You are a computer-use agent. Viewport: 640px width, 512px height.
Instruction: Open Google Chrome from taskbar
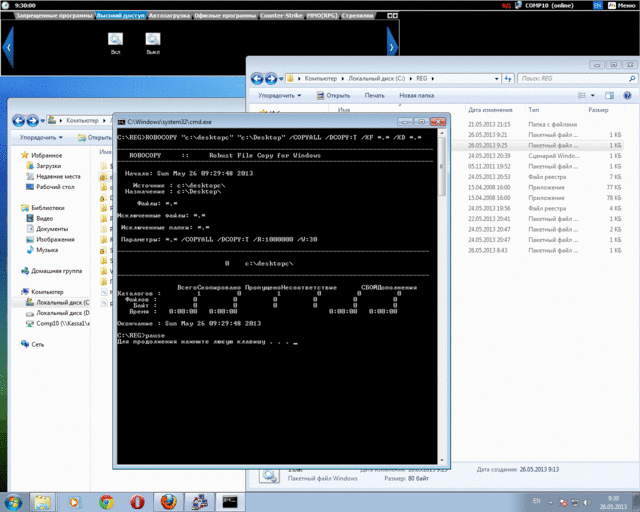click(x=107, y=502)
